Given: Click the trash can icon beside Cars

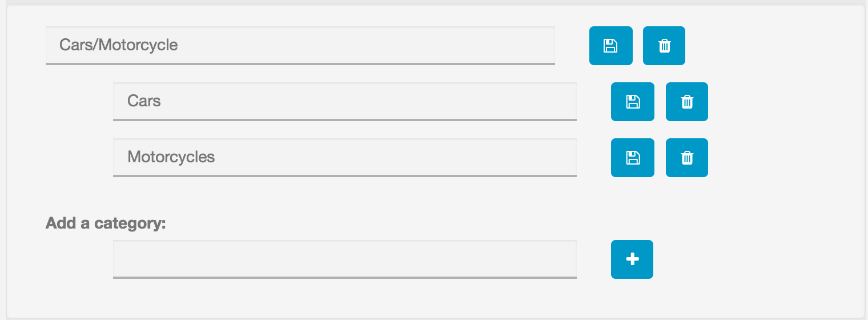Looking at the screenshot, I should [x=686, y=102].
